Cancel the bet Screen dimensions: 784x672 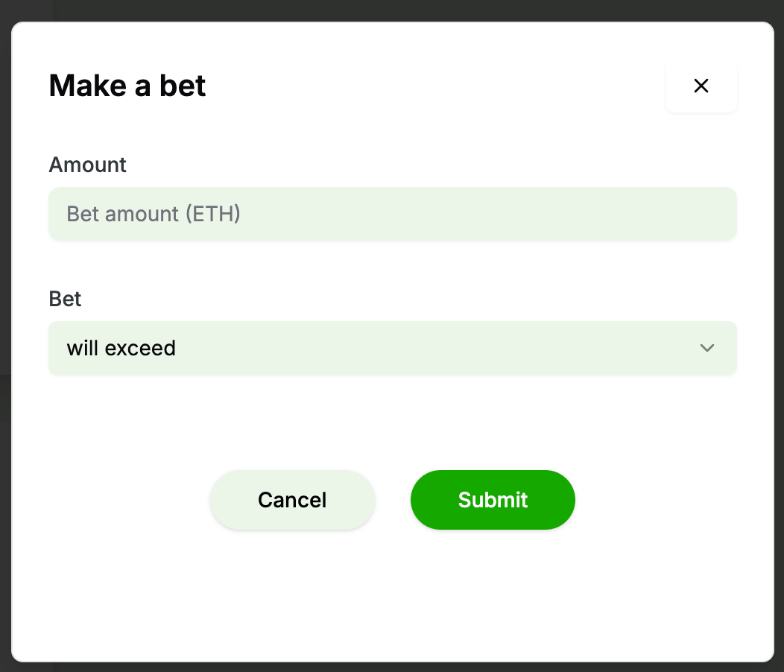click(x=292, y=499)
